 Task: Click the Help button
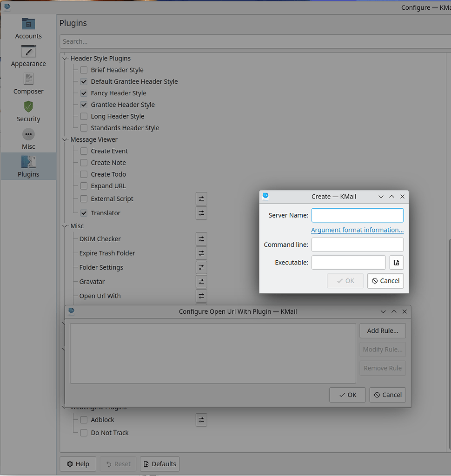[78, 464]
